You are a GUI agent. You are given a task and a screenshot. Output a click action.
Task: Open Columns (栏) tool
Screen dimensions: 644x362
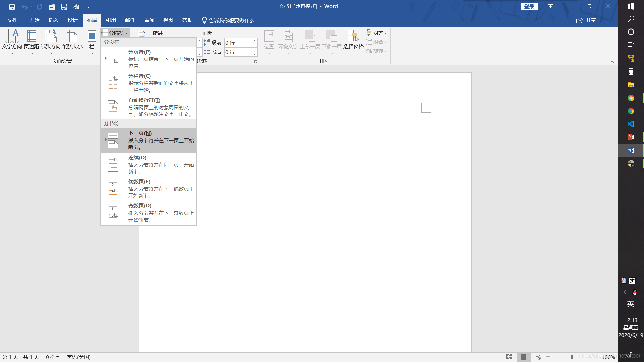coord(92,42)
